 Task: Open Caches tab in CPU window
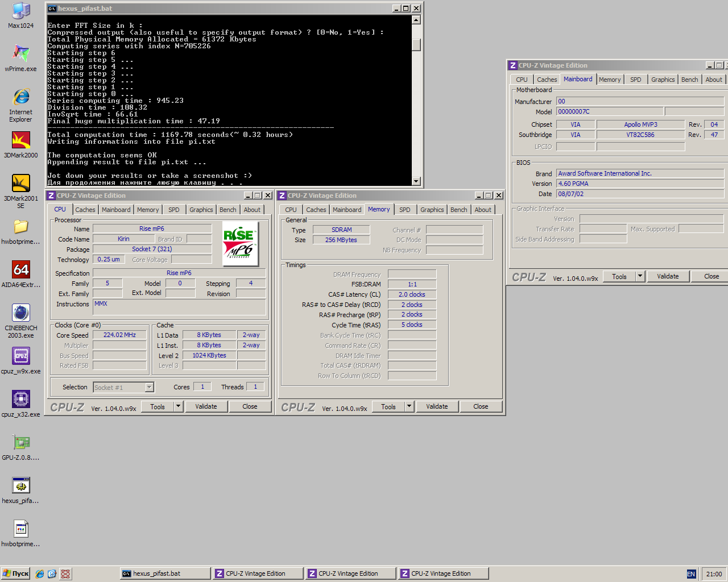pos(85,210)
